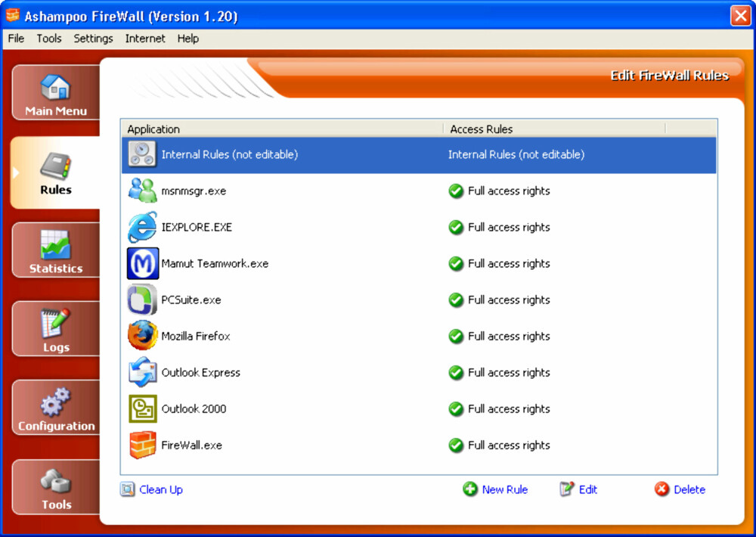Click green checkmark for Outlook 2000 access
756x537 pixels.
[456, 409]
